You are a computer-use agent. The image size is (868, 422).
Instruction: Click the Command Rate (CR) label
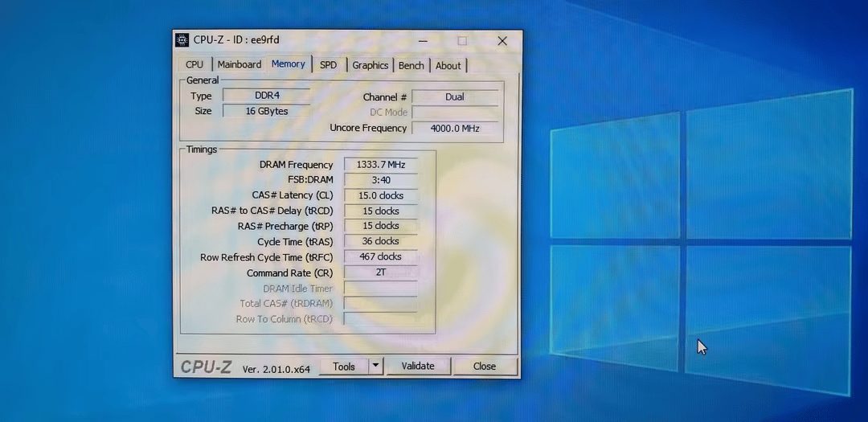289,273
